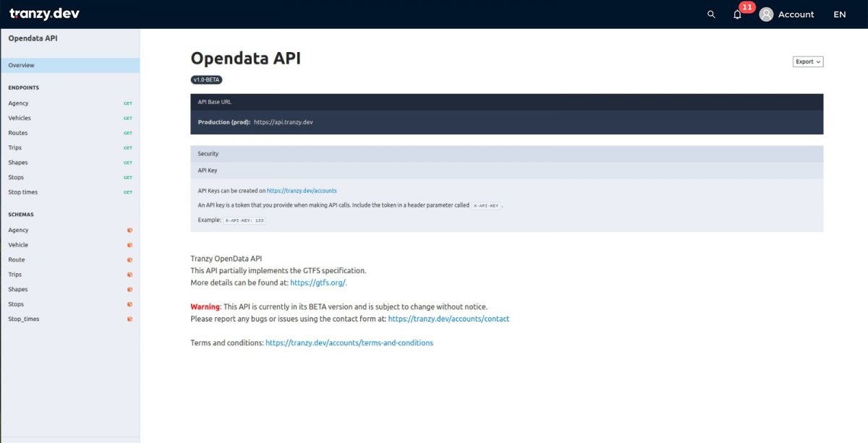Open the accounts/contact form link
Image resolution: width=868 pixels, height=443 pixels.
(448, 319)
